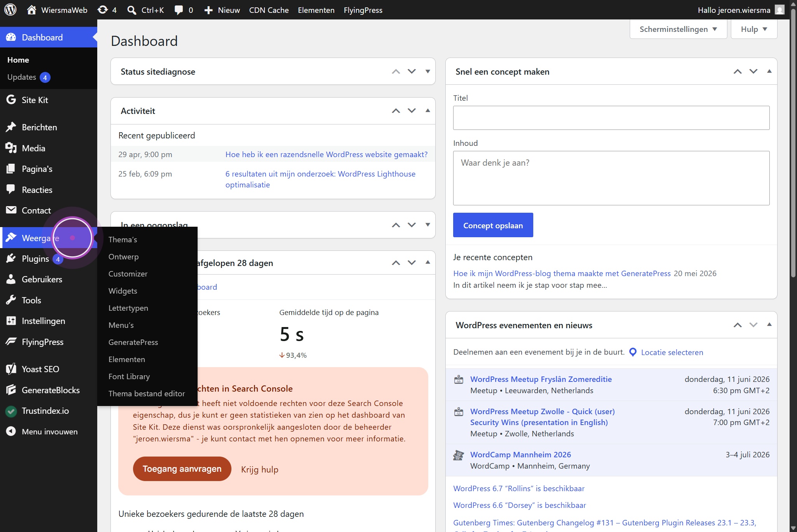Open Berichten pin icon
This screenshot has width=797, height=532.
(x=11, y=127)
